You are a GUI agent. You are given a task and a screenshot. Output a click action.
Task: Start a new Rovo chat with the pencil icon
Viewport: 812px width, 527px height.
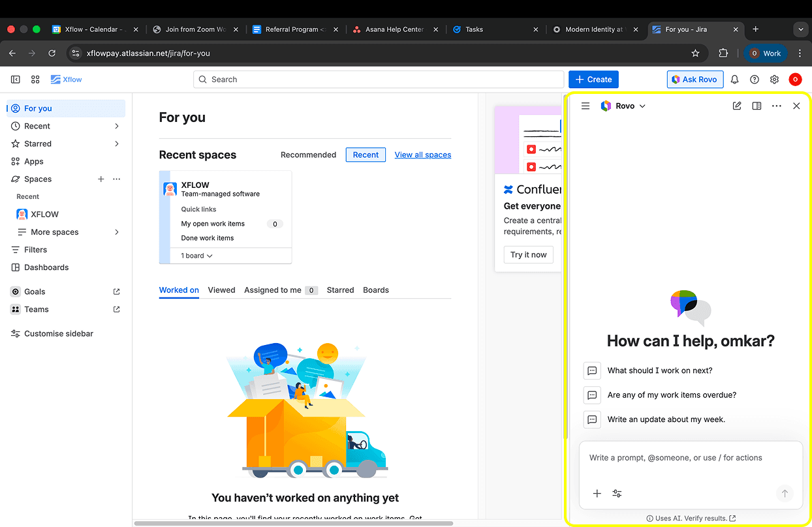[737, 106]
